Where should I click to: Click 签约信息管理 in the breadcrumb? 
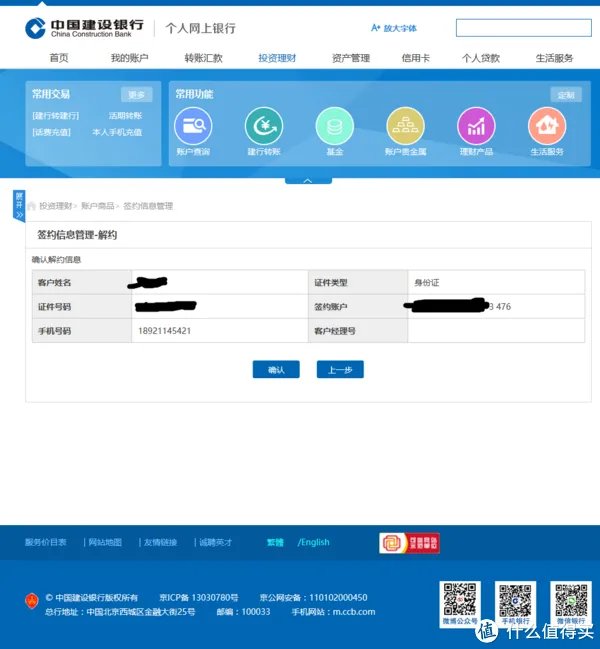click(148, 206)
